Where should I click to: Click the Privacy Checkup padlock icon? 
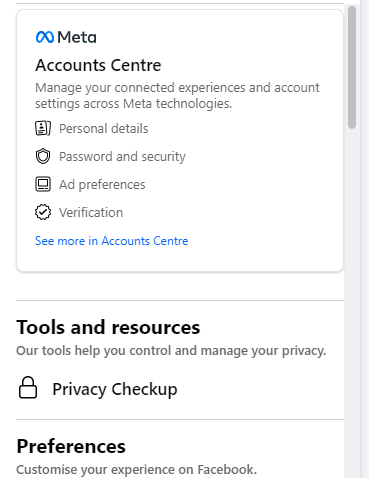click(28, 388)
